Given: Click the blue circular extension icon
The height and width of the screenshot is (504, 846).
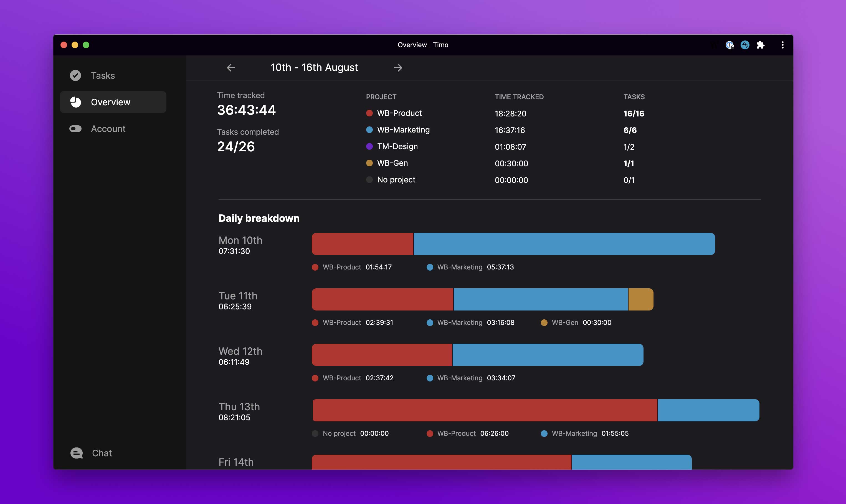Looking at the screenshot, I should [x=745, y=45].
